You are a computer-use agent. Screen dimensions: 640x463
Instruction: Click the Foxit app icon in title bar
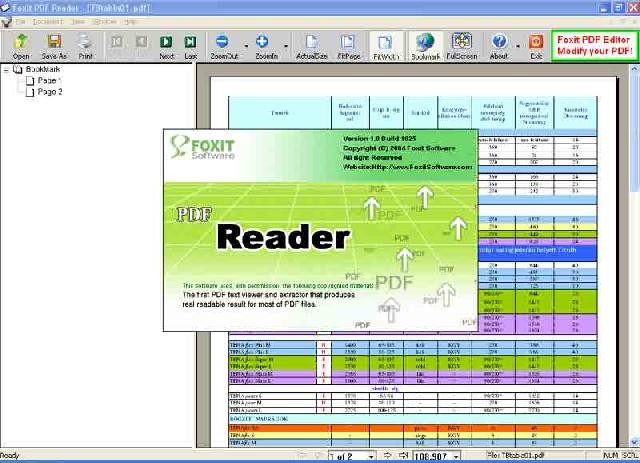tap(5, 7)
